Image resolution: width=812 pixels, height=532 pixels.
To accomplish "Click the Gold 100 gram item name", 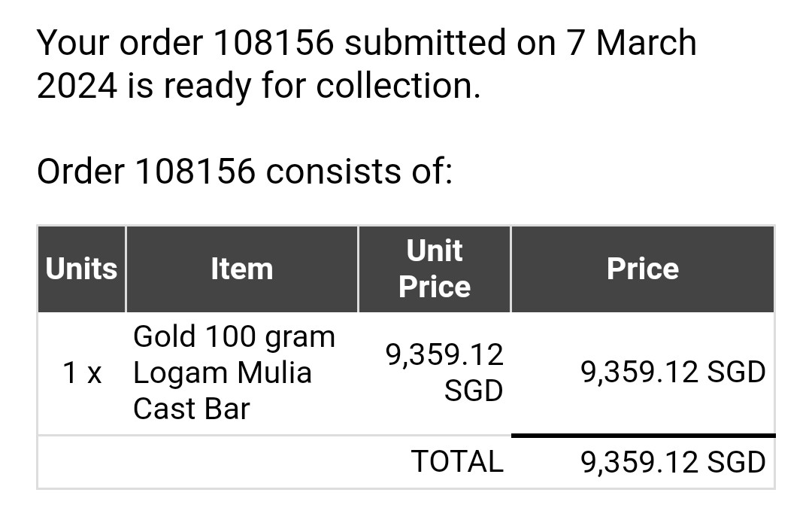I will click(234, 336).
